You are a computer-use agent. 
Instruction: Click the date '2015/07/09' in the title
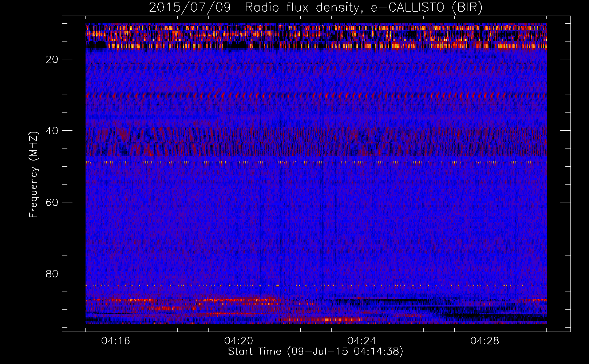pyautogui.click(x=189, y=8)
